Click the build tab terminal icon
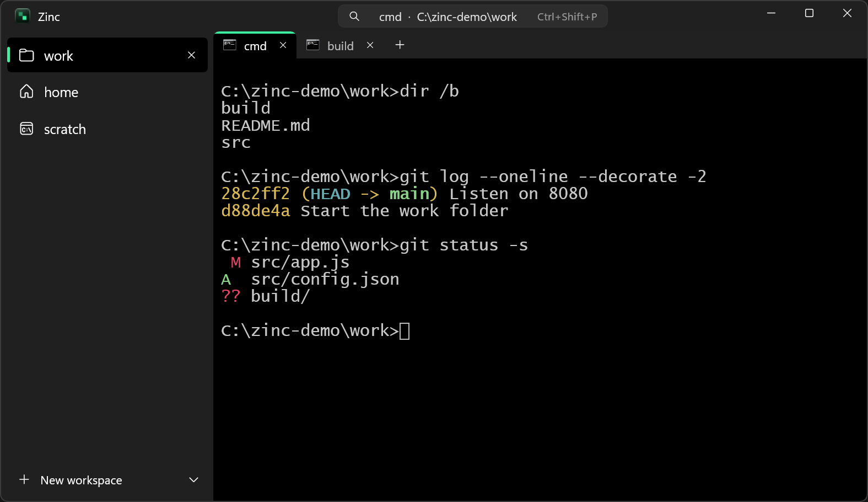868x502 pixels. point(313,45)
